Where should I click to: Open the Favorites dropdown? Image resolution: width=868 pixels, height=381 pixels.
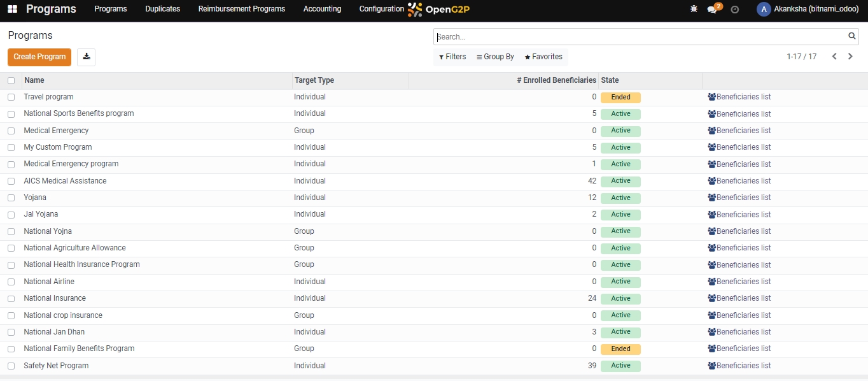[x=543, y=57]
